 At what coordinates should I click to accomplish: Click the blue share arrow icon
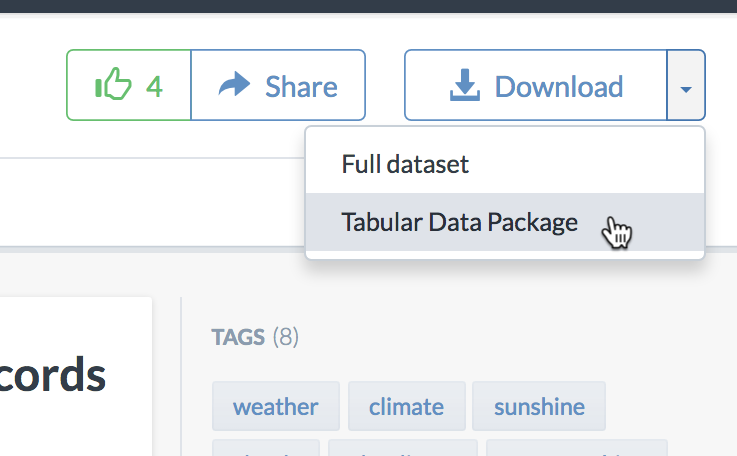point(234,84)
